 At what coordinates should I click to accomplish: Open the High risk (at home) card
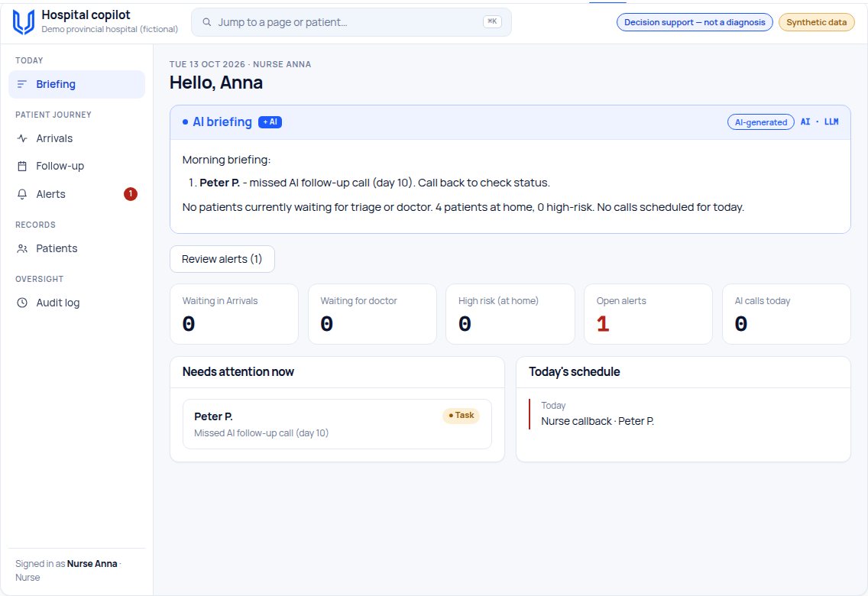click(x=510, y=314)
